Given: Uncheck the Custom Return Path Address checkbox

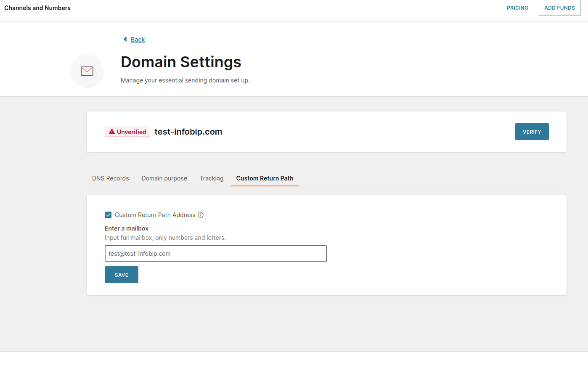Looking at the screenshot, I should [108, 215].
